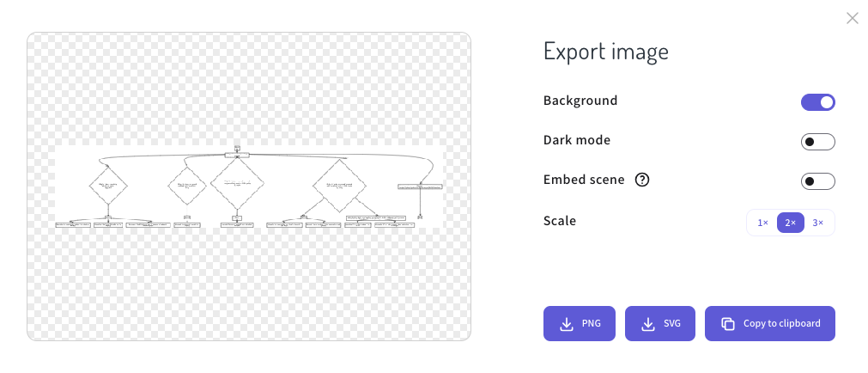Click the copy icon beside 'Copy to clipboard'

(727, 324)
